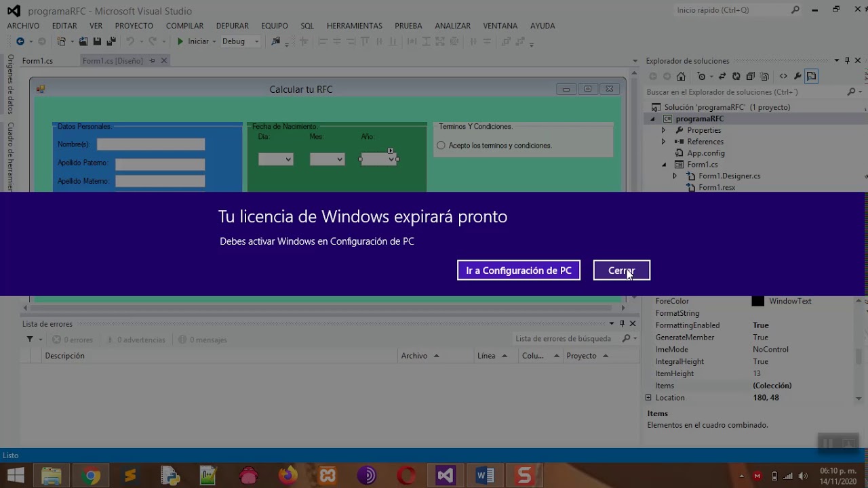Screen dimensions: 868x488
Task: Open the HERRAMIENTAS menu
Action: [x=355, y=26]
